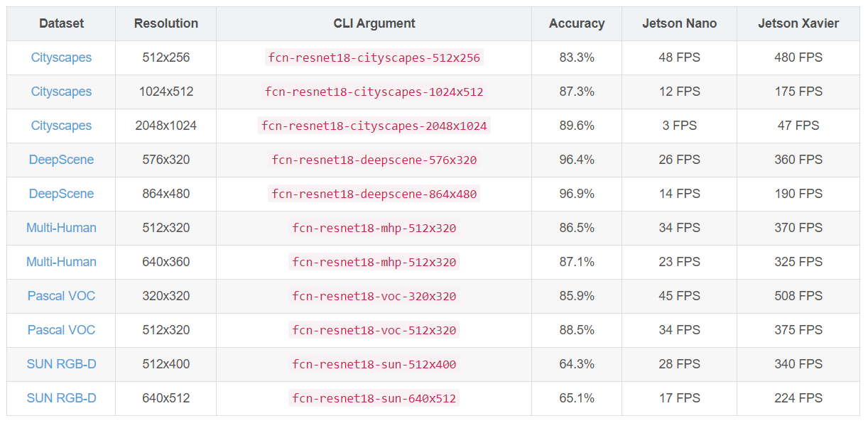This screenshot has width=868, height=423.
Task: Visit the Multi-Human link in the 86.5% row
Action: click(61, 228)
